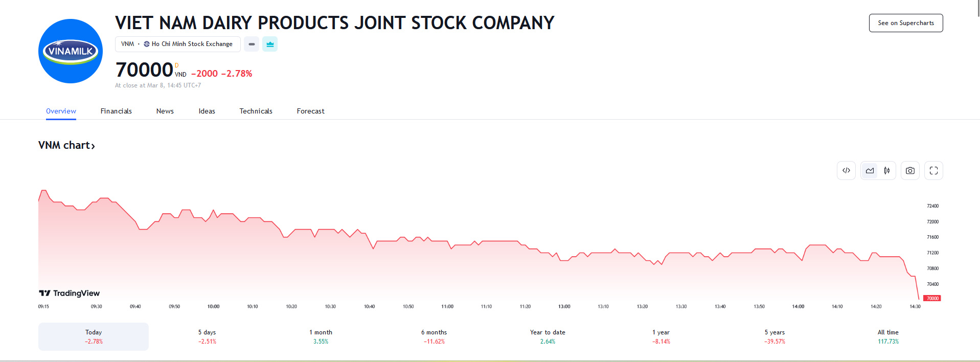Select the VNM Ho Chi Minh exchange label
The height and width of the screenshot is (362, 980).
177,44
